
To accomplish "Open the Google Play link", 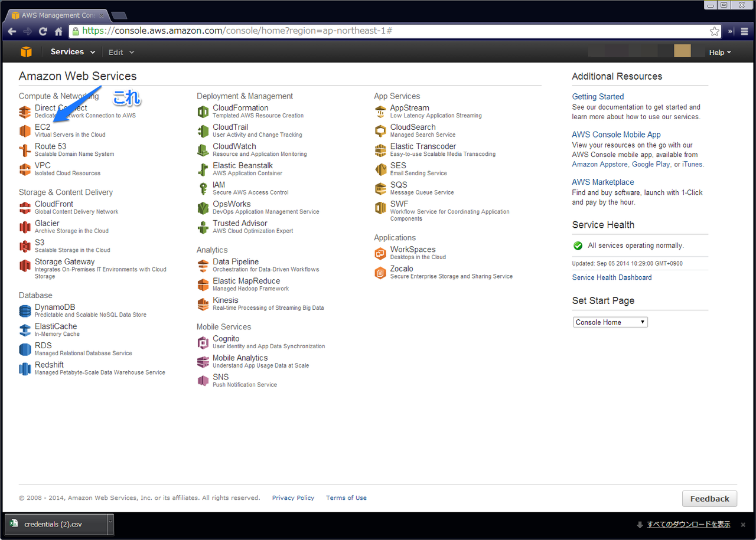I will [x=651, y=164].
